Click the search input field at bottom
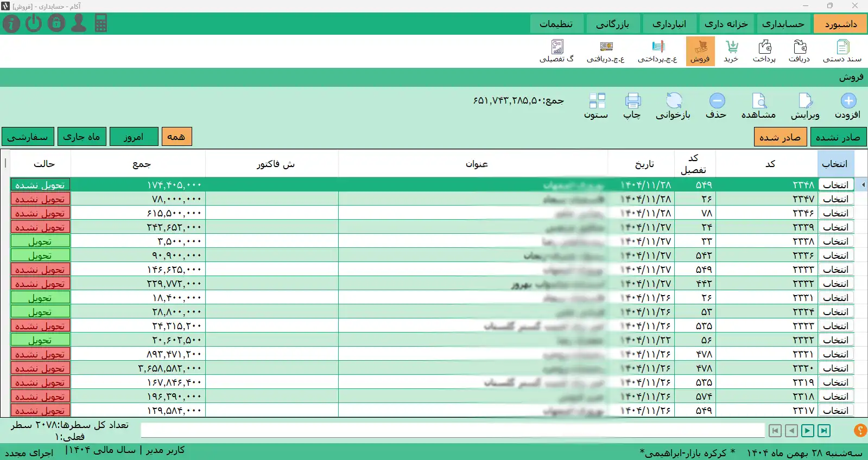The image size is (868, 460). 453,431
